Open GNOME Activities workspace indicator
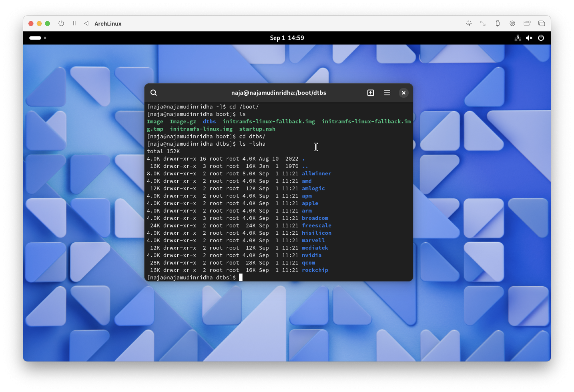Image resolution: width=574 pixels, height=392 pixels. 38,38
